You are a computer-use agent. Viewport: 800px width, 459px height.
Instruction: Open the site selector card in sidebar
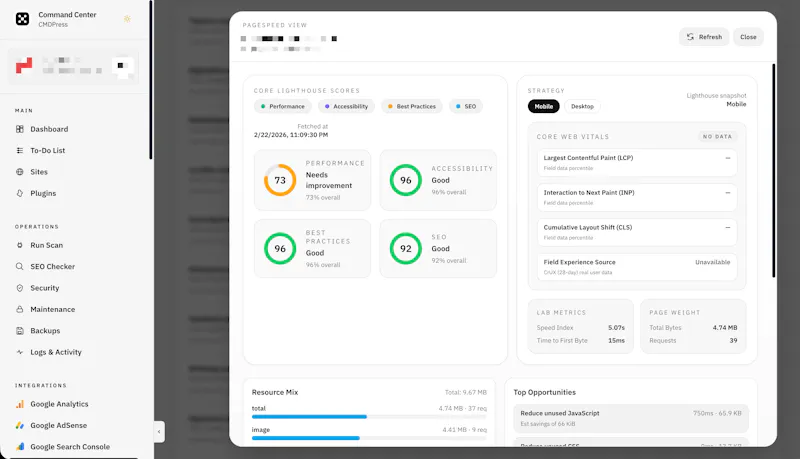click(73, 66)
